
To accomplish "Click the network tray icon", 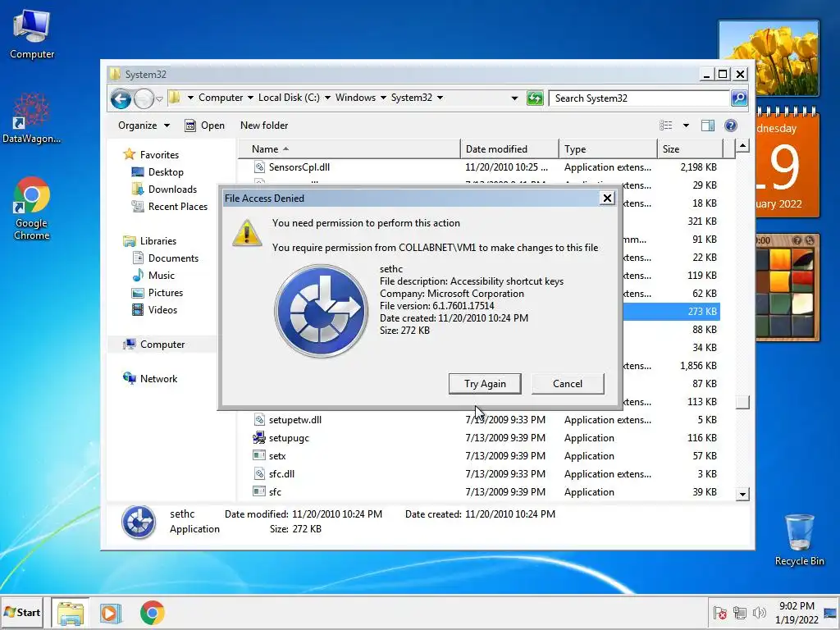I will (740, 613).
